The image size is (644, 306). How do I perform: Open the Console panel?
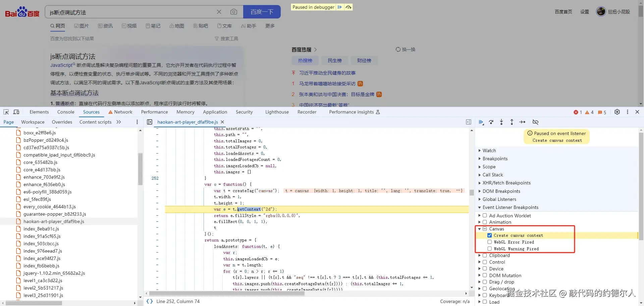[65, 112]
